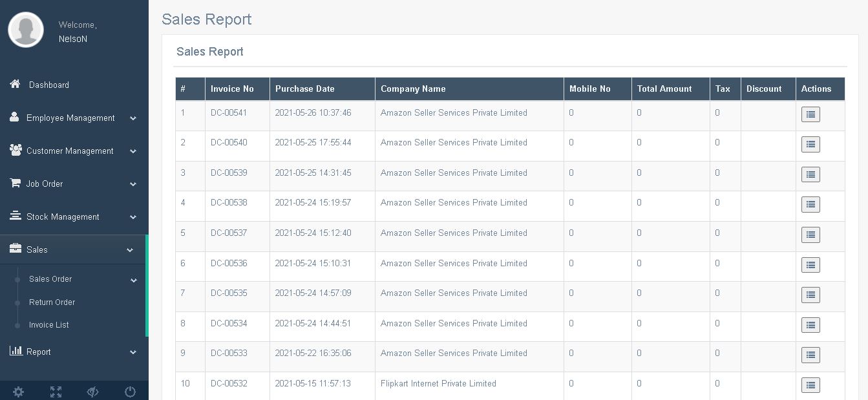
Task: Click the Stock Management layers icon
Action: pos(15,216)
